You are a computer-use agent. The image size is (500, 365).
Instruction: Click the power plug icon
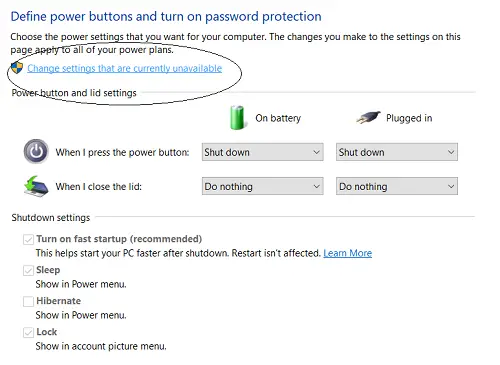pyautogui.click(x=368, y=117)
